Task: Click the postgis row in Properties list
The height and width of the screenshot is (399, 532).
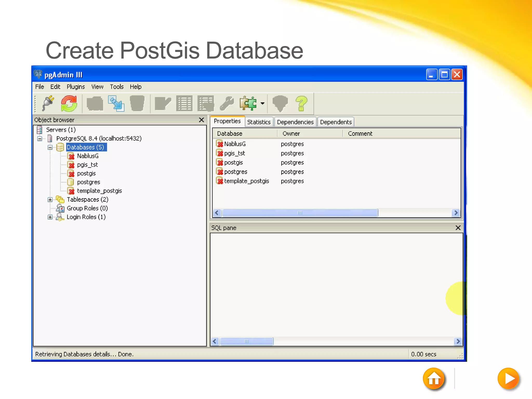Action: coord(336,163)
